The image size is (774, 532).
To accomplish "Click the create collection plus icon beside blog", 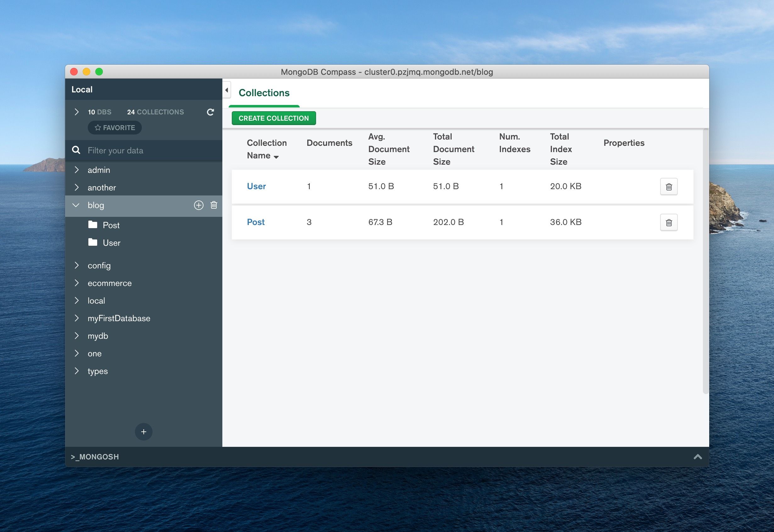I will (x=198, y=205).
